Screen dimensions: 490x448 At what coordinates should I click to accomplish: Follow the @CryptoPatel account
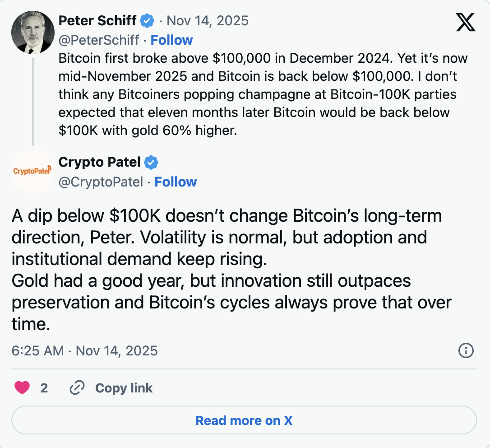[x=176, y=182]
